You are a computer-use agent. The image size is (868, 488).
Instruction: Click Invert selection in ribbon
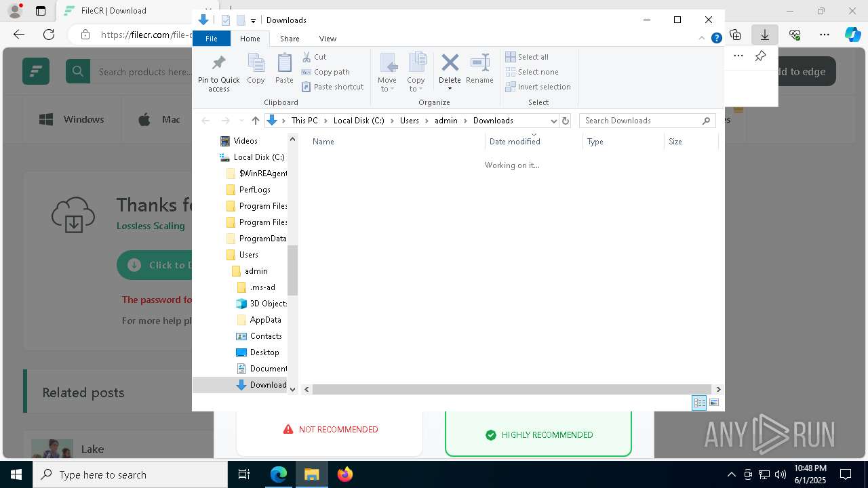pyautogui.click(x=538, y=87)
